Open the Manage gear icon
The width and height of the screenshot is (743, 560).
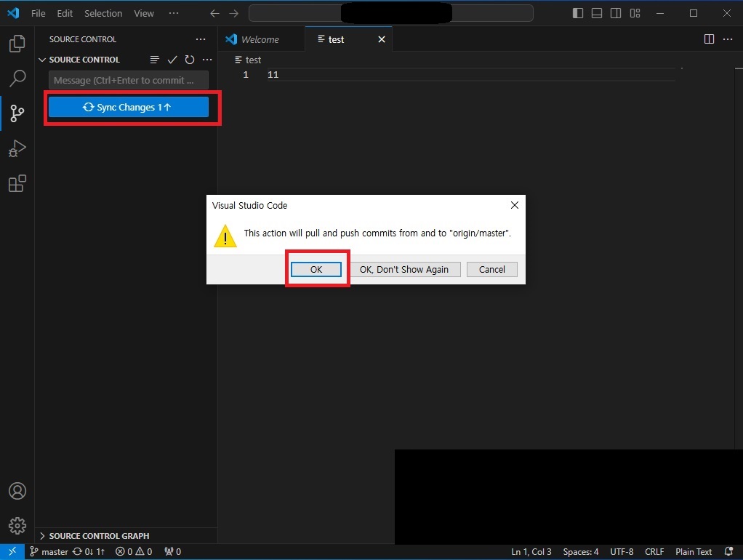pos(17,525)
